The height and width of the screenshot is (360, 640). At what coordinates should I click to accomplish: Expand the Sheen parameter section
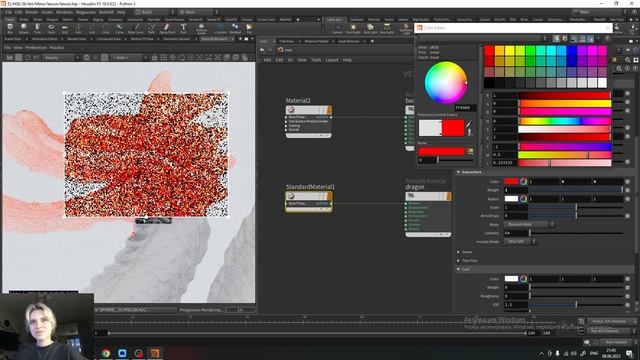point(458,252)
